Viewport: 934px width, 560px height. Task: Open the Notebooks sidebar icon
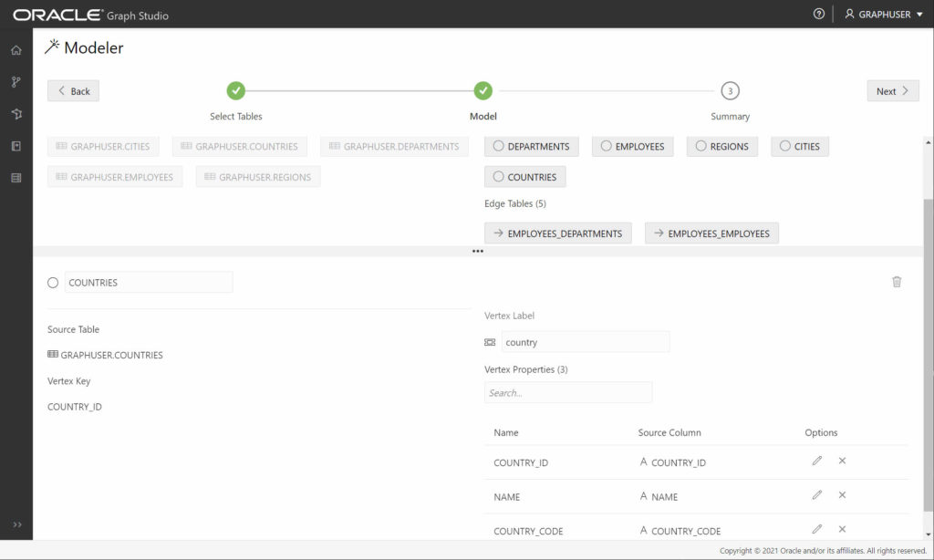[16, 146]
